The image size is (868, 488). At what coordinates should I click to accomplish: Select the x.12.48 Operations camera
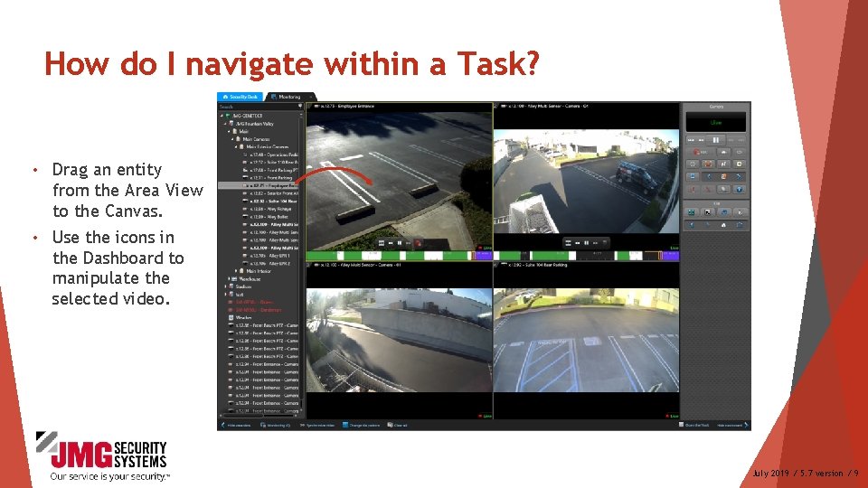pos(270,155)
